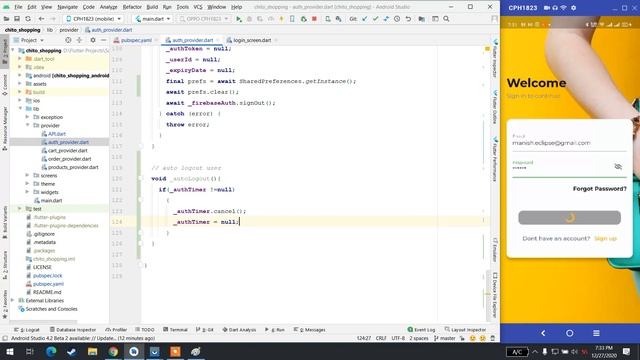Open the Project view dropdown
Image resolution: width=640 pixels, height=360 pixels.
tap(28, 40)
